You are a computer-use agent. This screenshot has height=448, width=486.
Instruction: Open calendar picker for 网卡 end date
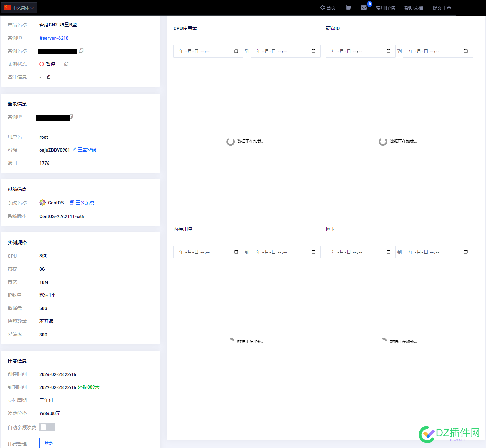(465, 252)
